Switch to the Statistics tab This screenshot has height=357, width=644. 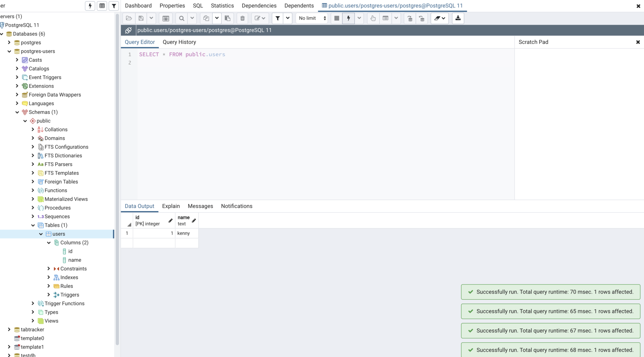click(222, 5)
